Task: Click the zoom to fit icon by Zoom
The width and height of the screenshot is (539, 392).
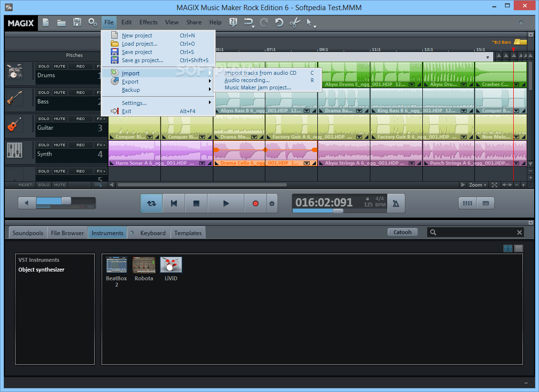Action: (494, 185)
